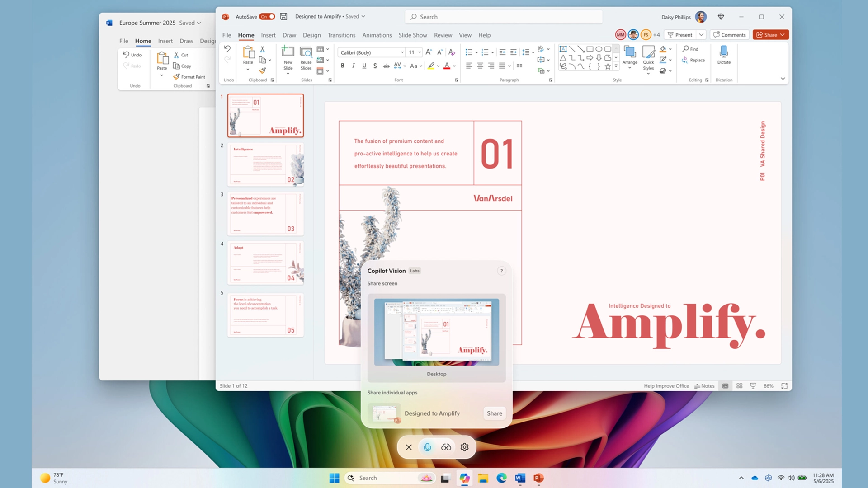Open the Slide Show tab
The height and width of the screenshot is (488, 868).
coord(412,35)
